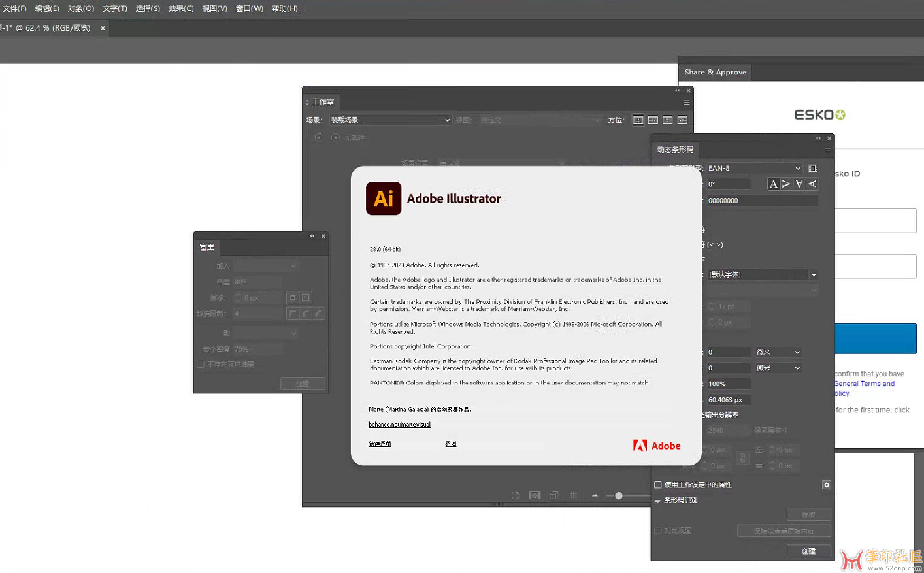Click the 富黑 round join icon
Viewport: 924px width, 573px height.
(305, 314)
